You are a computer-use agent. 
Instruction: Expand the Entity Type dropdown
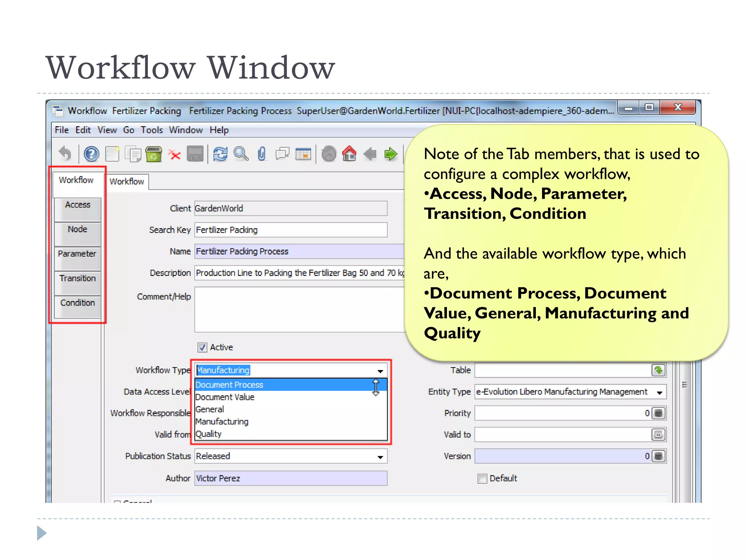tap(659, 392)
